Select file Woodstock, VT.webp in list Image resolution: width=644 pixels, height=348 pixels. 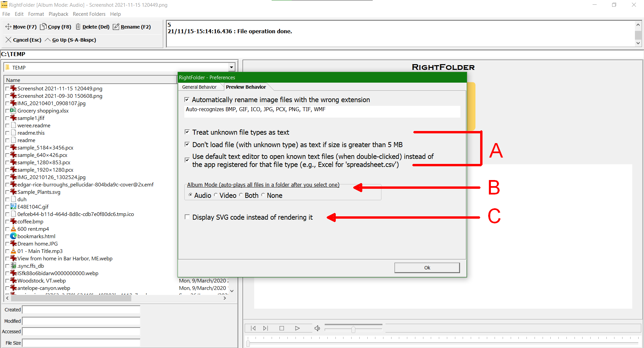42,280
